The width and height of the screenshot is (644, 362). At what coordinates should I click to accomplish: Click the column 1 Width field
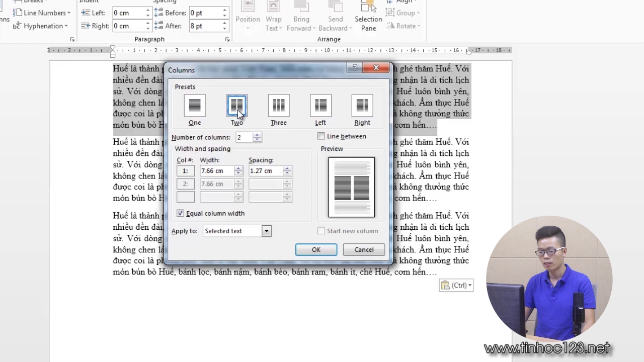point(216,171)
